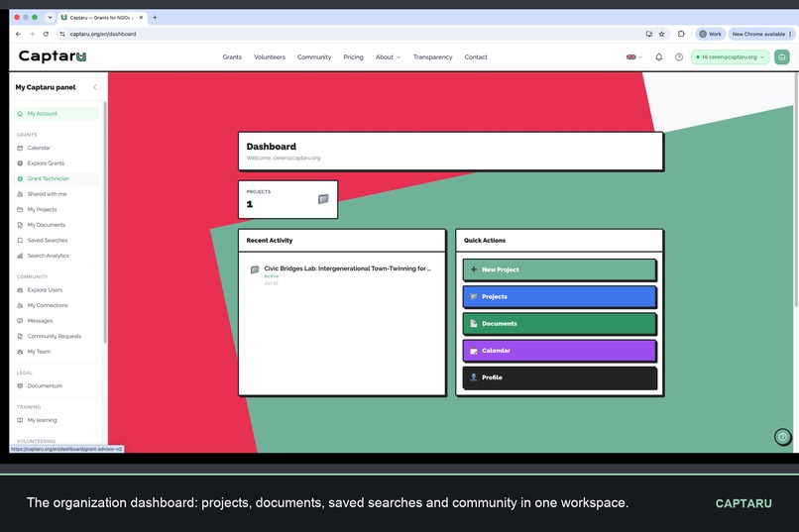Image resolution: width=799 pixels, height=532 pixels.
Task: Open Grant Technician in the sidebar
Action: 56,178
